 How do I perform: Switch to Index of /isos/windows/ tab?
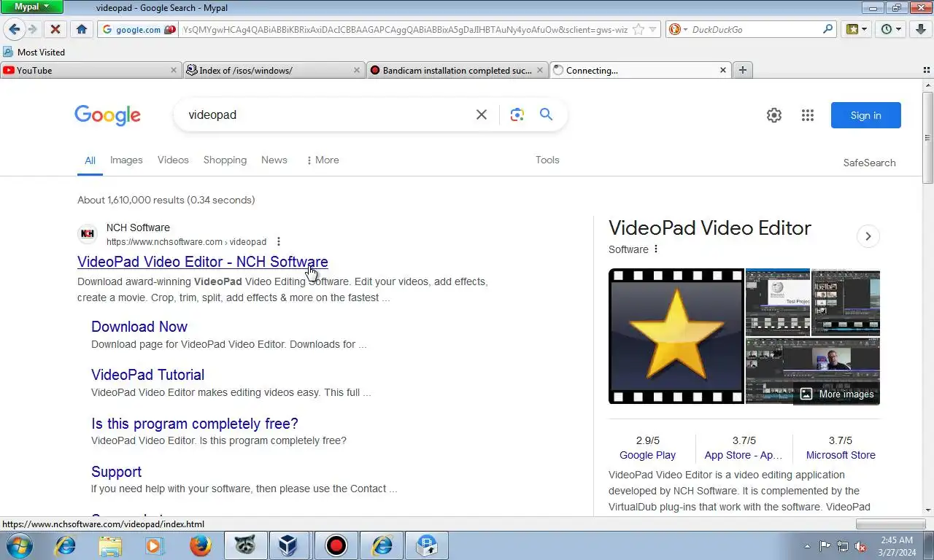pos(274,70)
